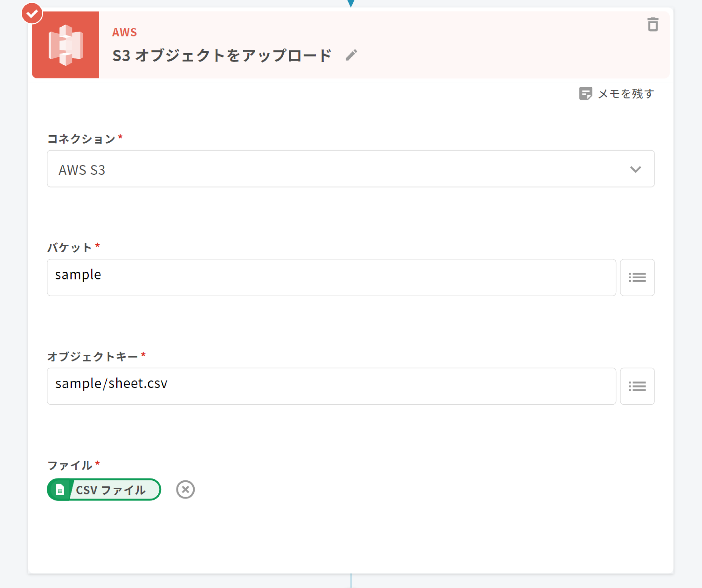Click bucket input containing sample
Image resolution: width=702 pixels, height=588 pixels.
point(331,277)
